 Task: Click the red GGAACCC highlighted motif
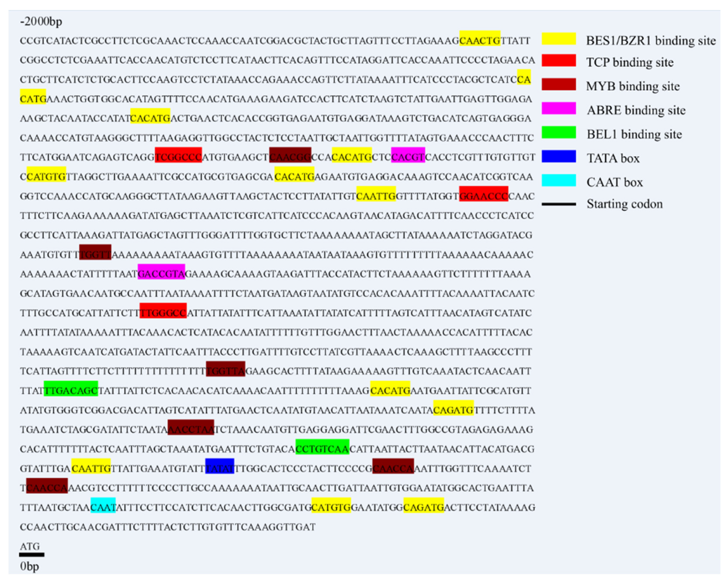pos(484,194)
